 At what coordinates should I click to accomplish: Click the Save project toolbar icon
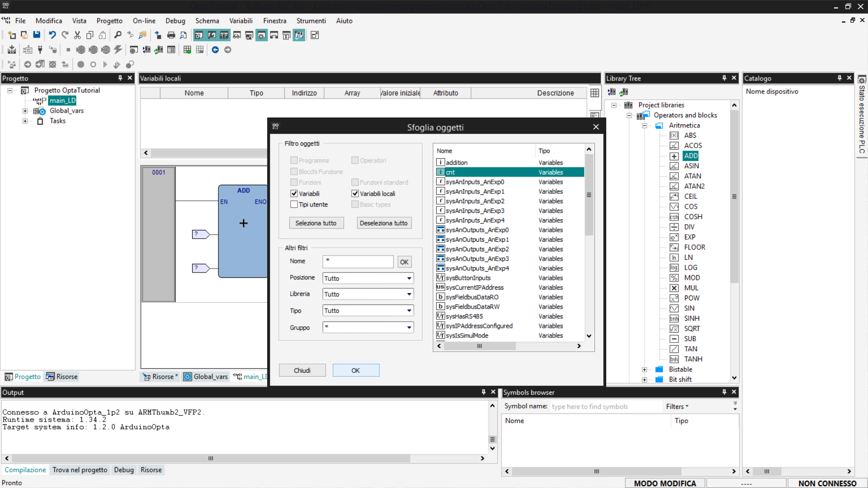click(37, 35)
